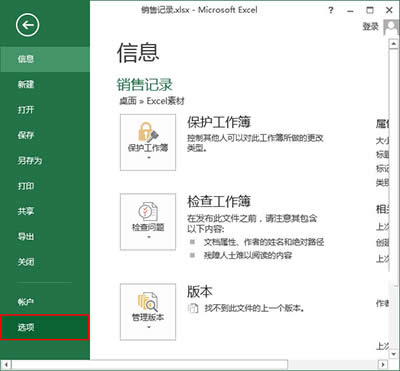Close the Excel window
This screenshot has width=400, height=371.
tap(389, 10)
